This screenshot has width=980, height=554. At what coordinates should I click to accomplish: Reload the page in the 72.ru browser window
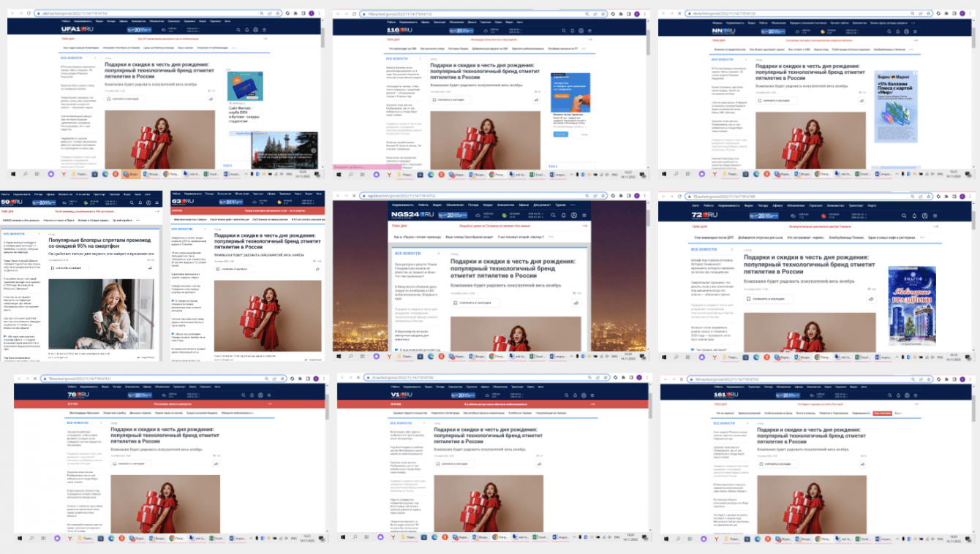679,197
